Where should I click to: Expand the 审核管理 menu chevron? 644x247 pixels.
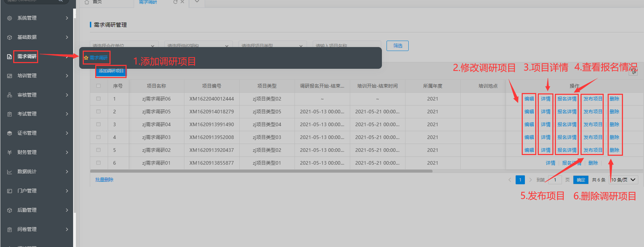pyautogui.click(x=67, y=95)
